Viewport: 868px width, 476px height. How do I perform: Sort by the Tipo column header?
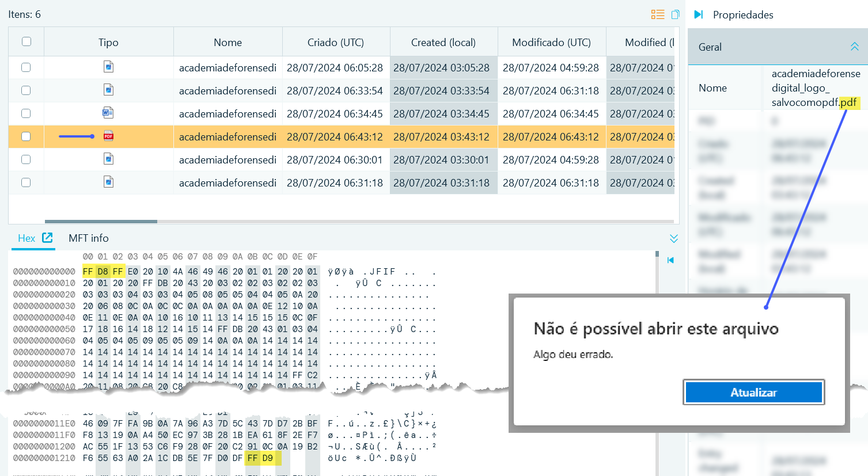pos(108,42)
